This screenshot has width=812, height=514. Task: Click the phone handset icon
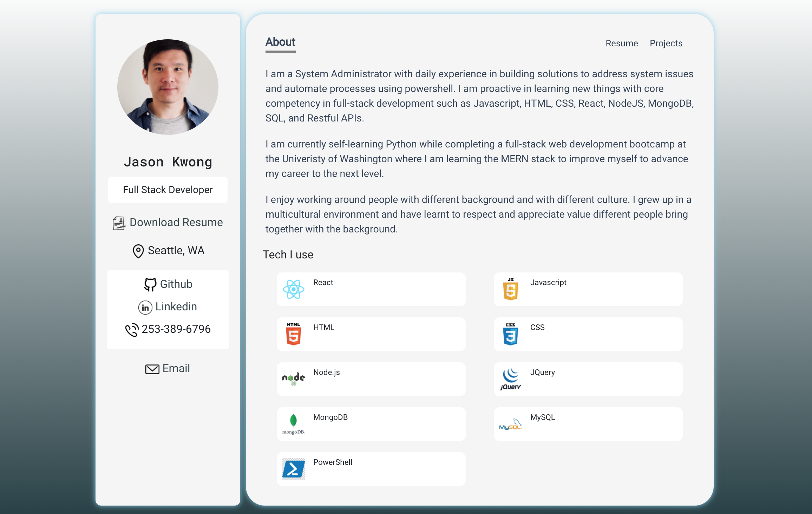pos(132,330)
